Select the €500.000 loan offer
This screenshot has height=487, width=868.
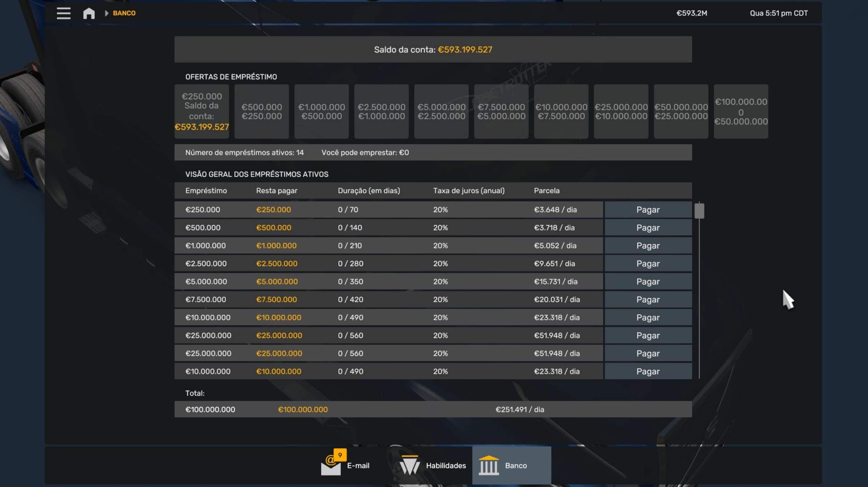pyautogui.click(x=261, y=112)
